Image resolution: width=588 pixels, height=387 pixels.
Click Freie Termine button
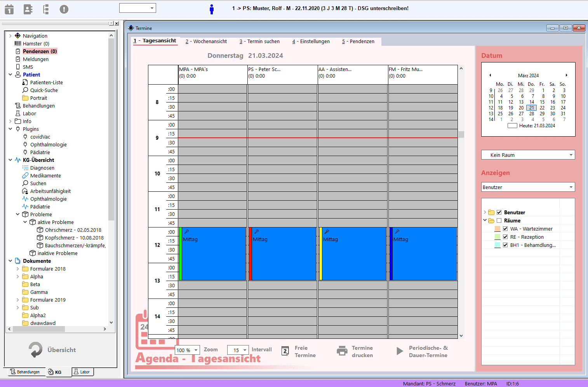299,351
